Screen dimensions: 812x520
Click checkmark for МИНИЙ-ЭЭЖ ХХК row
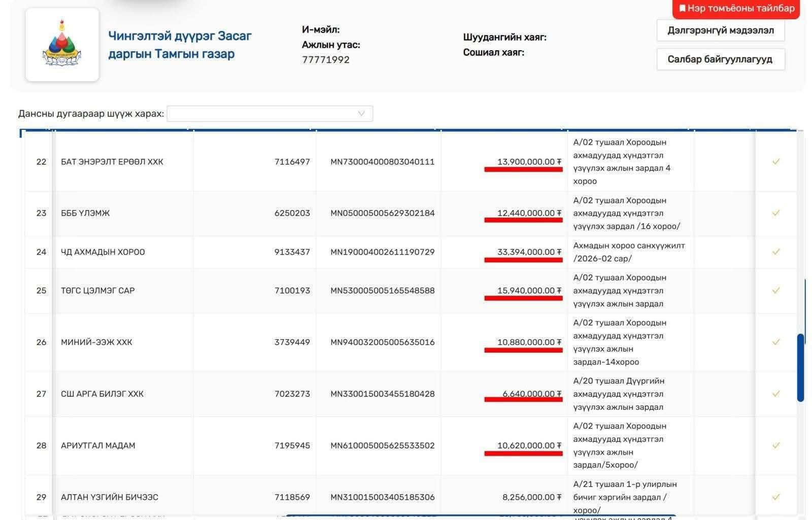pyautogui.click(x=775, y=342)
